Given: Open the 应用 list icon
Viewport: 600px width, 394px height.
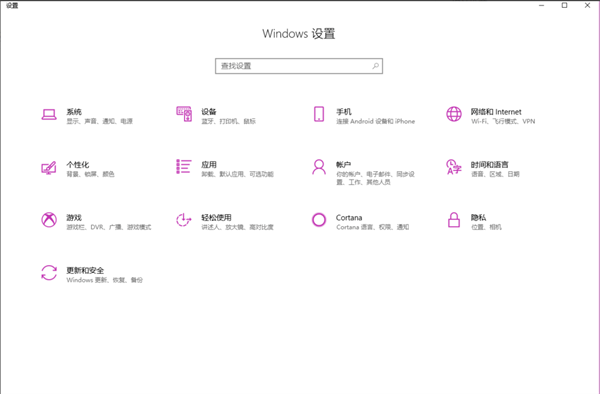Looking at the screenshot, I should (184, 166).
